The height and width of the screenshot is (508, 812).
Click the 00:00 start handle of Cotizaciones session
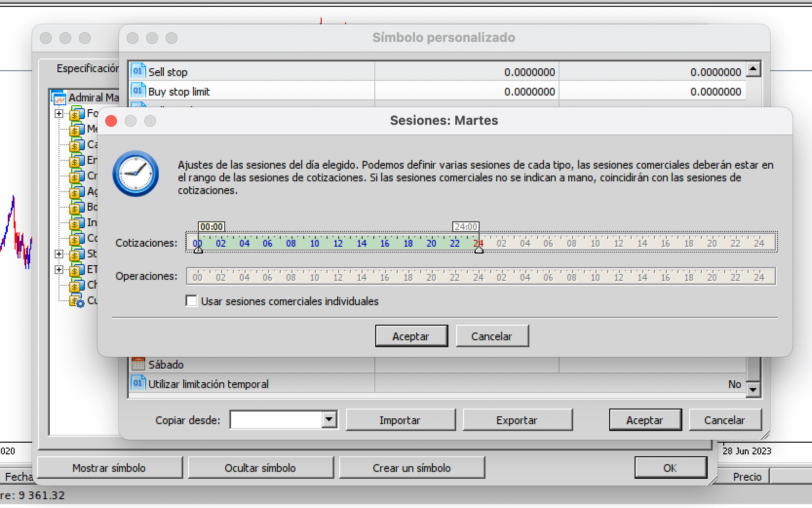tap(198, 250)
